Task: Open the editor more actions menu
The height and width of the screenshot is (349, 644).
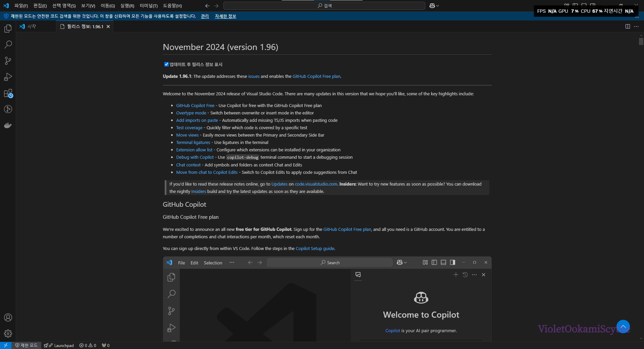Action: (x=636, y=27)
